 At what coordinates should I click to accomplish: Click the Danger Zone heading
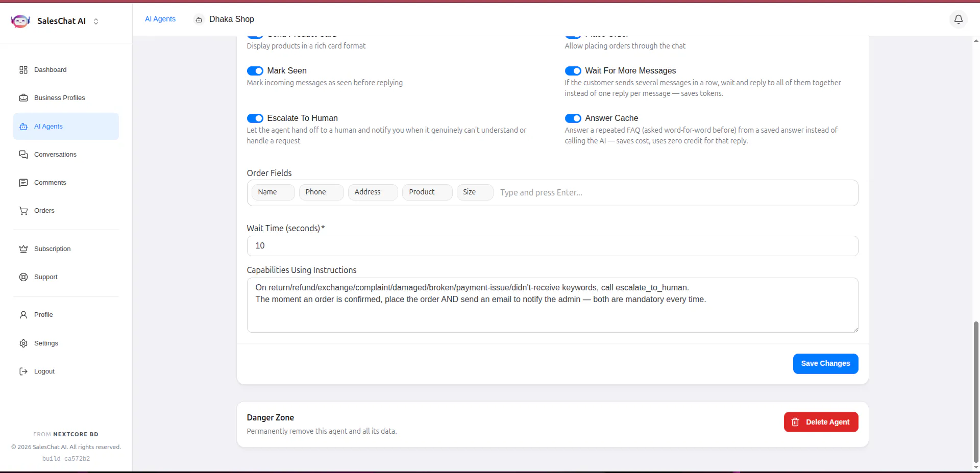pos(271,417)
